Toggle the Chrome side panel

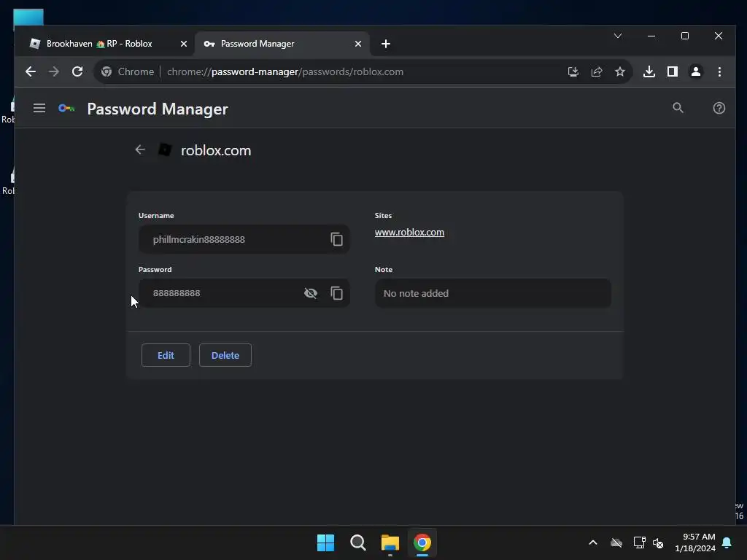pos(672,71)
